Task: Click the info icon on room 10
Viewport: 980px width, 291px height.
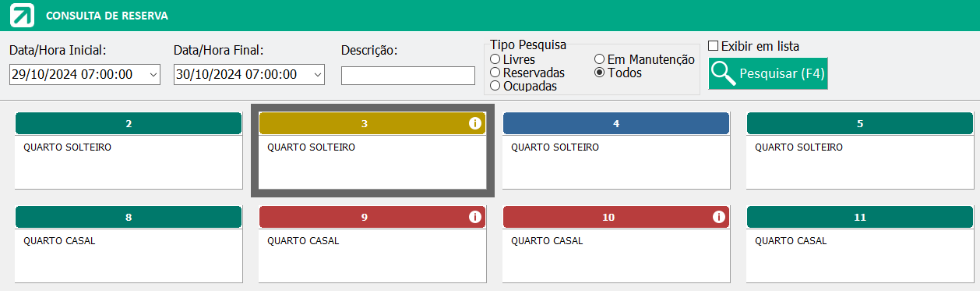Action: [x=718, y=217]
